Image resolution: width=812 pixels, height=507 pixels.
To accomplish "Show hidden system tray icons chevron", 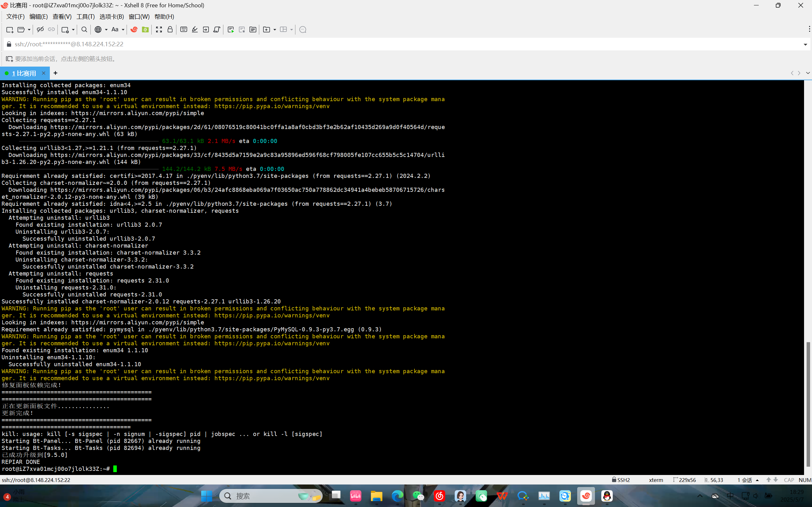I will tap(700, 496).
